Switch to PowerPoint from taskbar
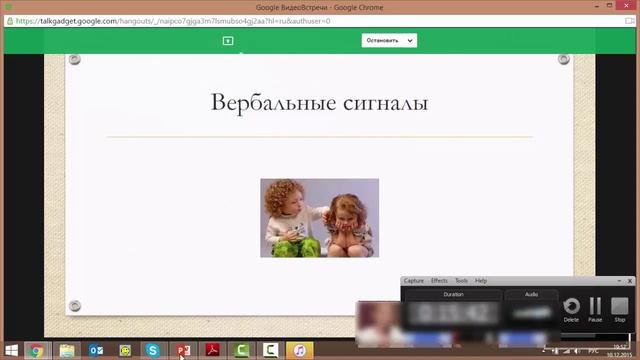This screenshot has width=640, height=360. [184, 351]
